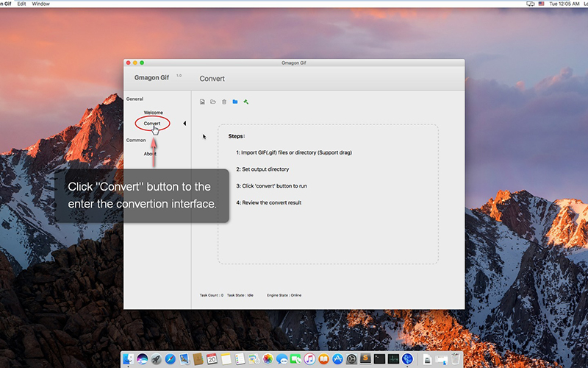Click the trash delete icon in toolbar

224,102
